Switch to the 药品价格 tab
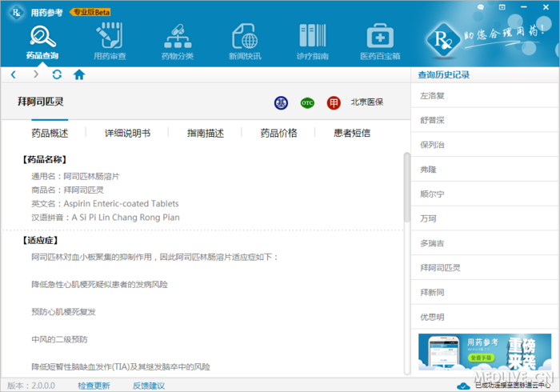This screenshot has width=560, height=392. tap(278, 133)
